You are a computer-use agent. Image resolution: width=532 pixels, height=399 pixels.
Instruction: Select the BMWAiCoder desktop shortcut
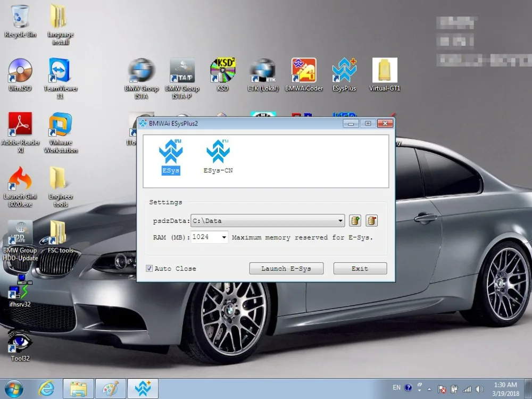304,74
